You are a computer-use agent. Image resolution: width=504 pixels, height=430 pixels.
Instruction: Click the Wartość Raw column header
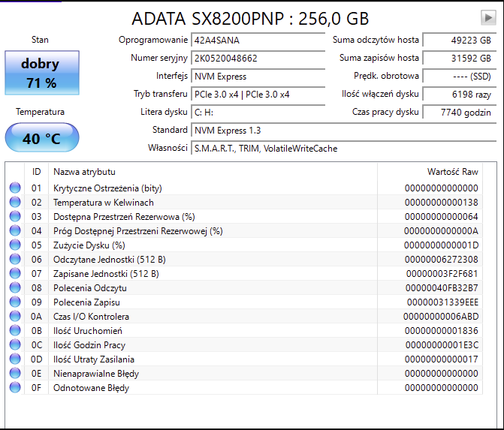452,172
